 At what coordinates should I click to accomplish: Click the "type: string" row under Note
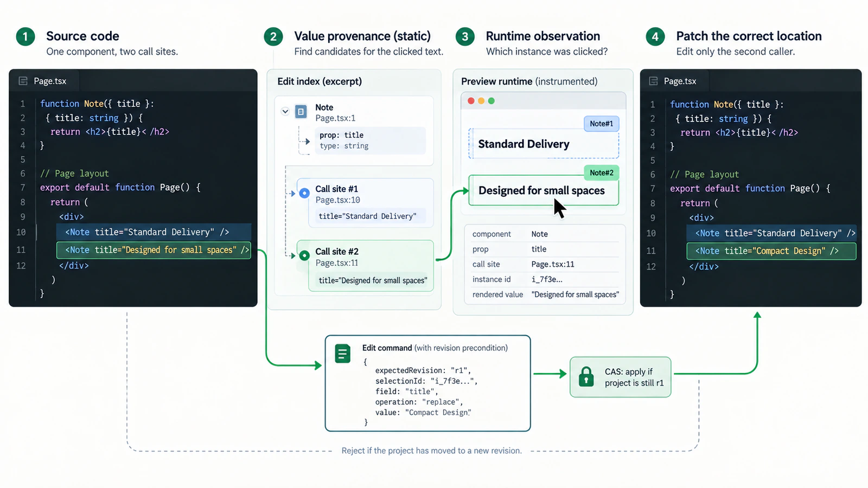[344, 146]
